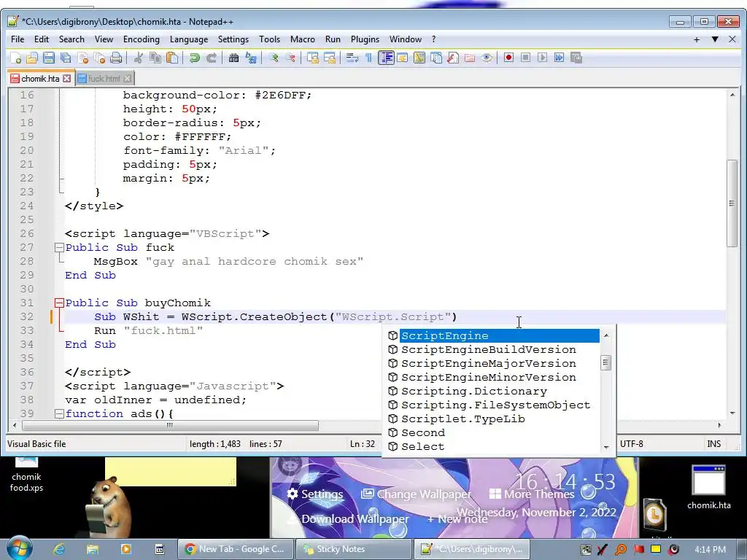Open Find with the binoculars icon
The image size is (747, 560).
tap(233, 58)
